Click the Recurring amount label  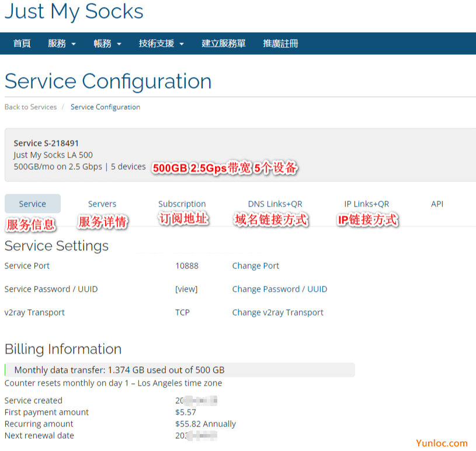point(39,424)
